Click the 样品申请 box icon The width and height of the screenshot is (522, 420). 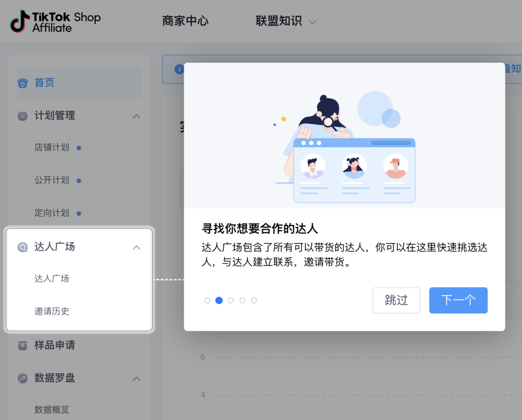click(23, 345)
